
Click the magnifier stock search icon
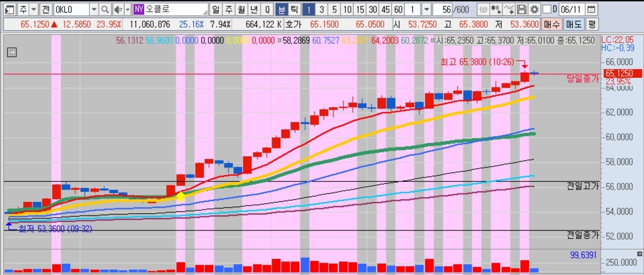105,9
